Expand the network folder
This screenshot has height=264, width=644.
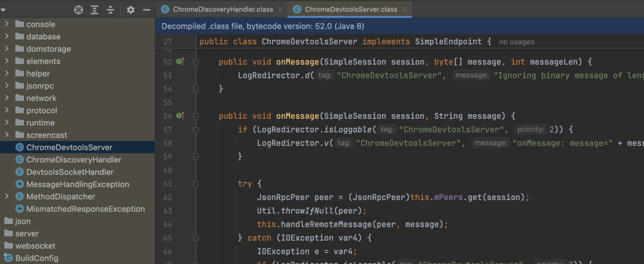click(7, 99)
